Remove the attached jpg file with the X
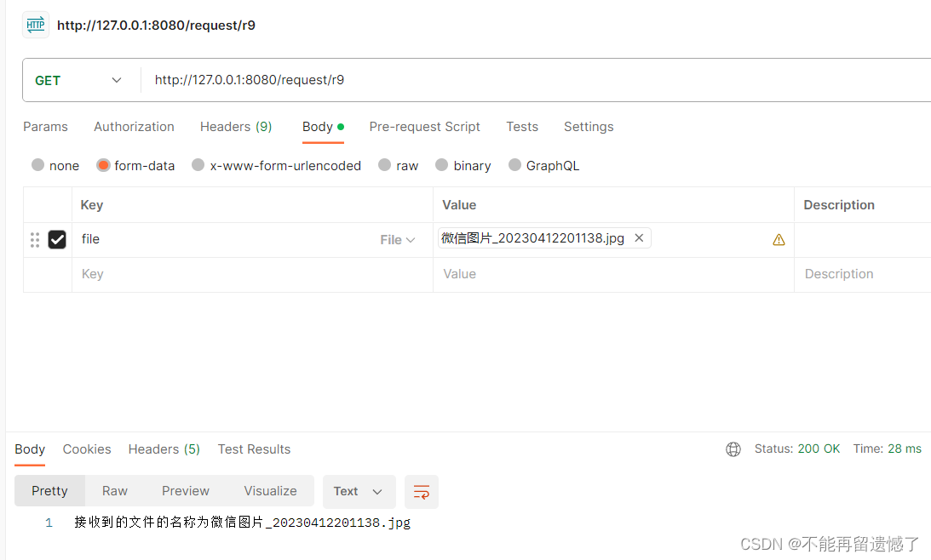The image size is (931, 560). click(x=639, y=238)
